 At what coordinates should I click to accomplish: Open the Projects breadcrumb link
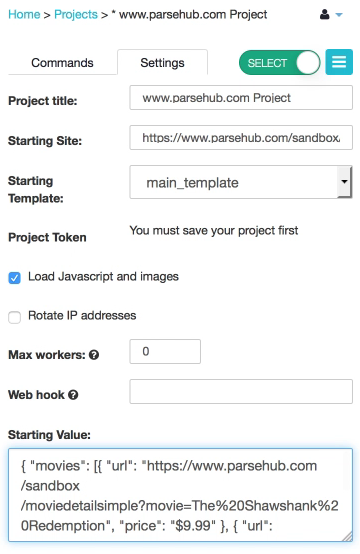click(76, 14)
